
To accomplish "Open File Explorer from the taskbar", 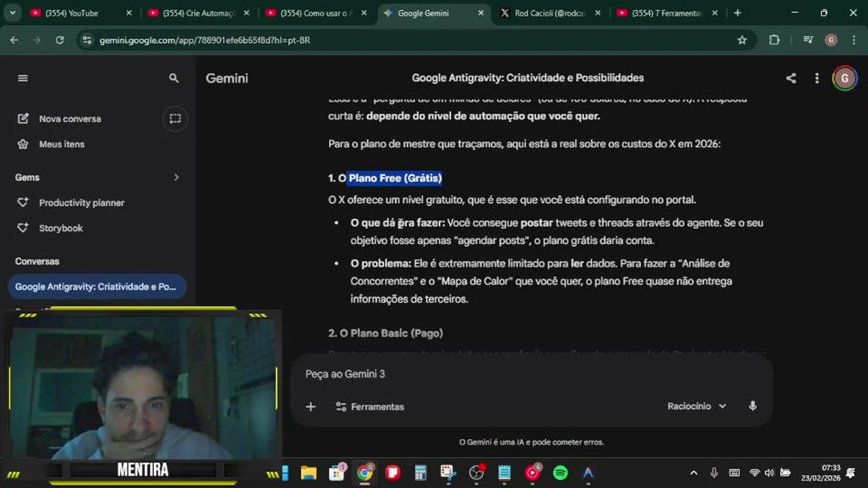I will coord(309,472).
